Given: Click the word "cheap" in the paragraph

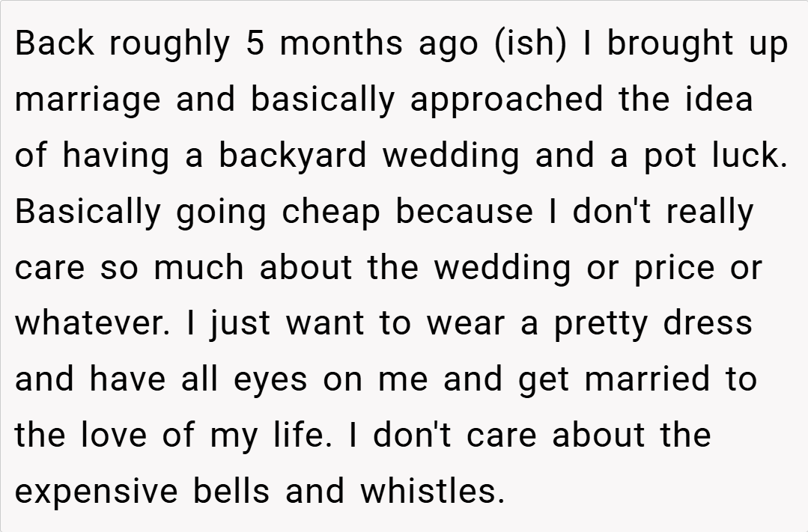Looking at the screenshot, I should tap(332, 213).
